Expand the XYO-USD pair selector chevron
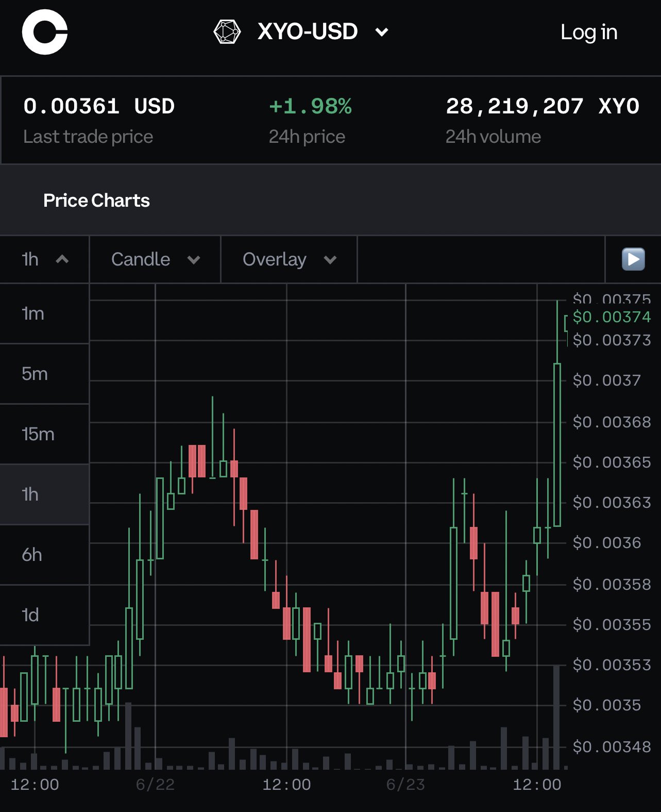The width and height of the screenshot is (661, 812). coord(382,32)
